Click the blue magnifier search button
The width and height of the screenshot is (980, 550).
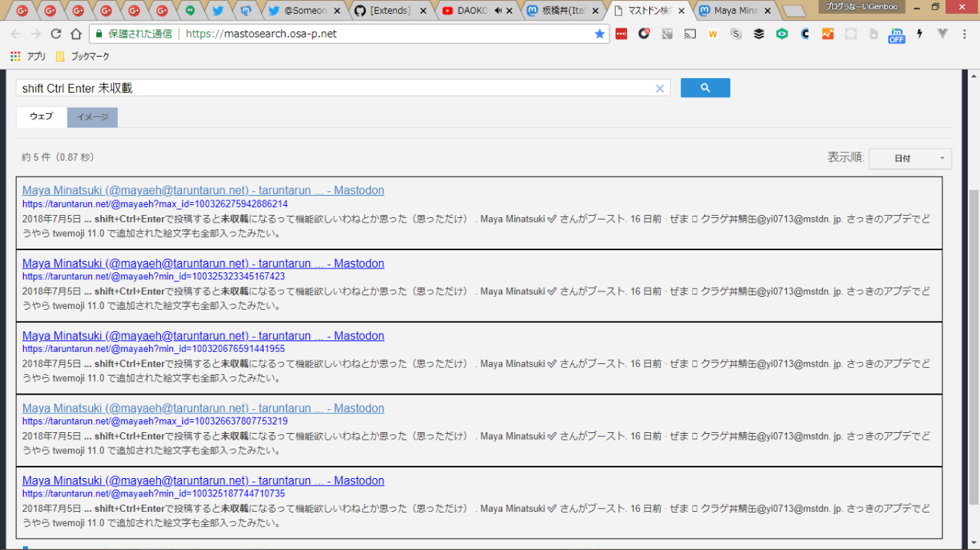click(x=704, y=88)
